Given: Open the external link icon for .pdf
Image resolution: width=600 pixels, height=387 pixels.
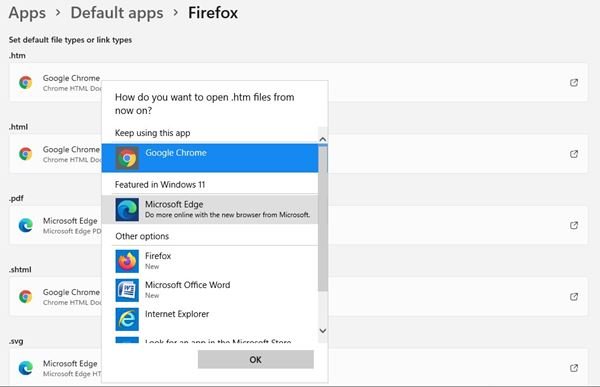Looking at the screenshot, I should 574,225.
